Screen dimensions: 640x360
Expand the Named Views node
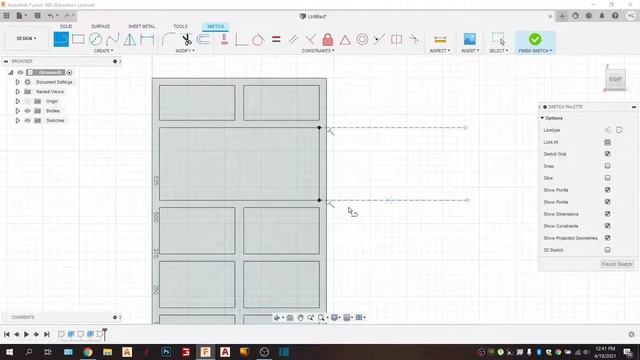(18, 91)
